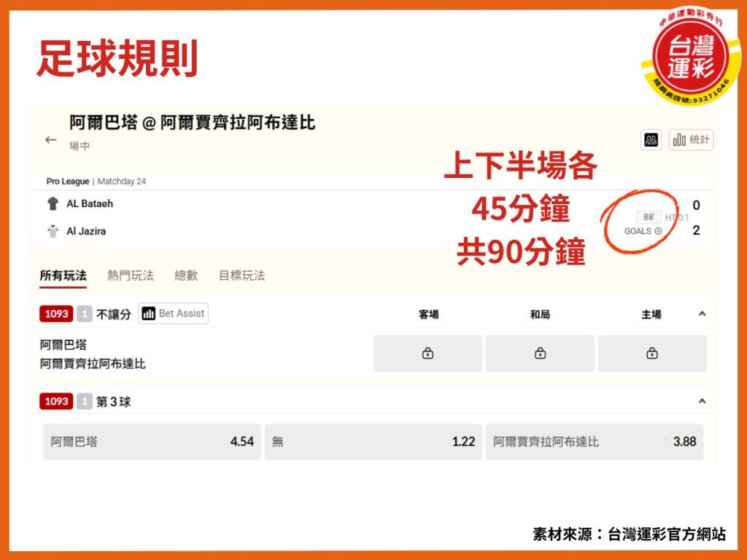Bet on 阿爾賈齊拉阿布達比 at 3.88
The image size is (747, 560).
595,442
